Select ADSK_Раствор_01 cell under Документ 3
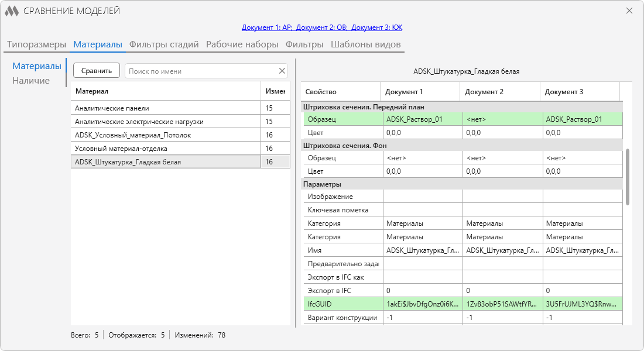 (583, 119)
